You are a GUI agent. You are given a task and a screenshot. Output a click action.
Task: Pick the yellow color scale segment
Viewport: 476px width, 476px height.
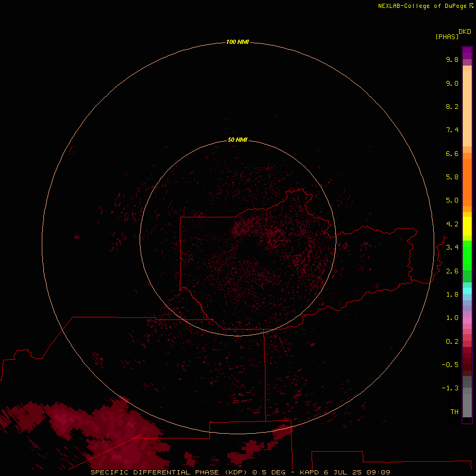tap(467, 226)
